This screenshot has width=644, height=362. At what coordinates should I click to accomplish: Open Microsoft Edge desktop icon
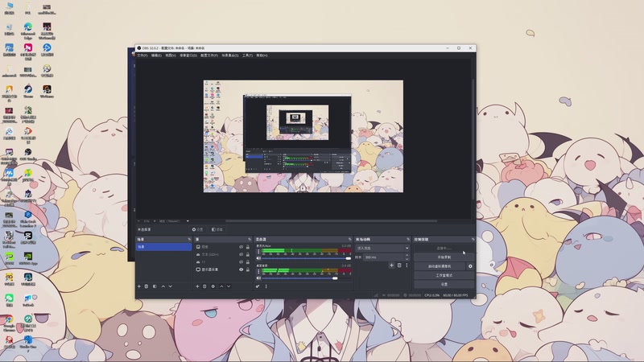(28, 30)
